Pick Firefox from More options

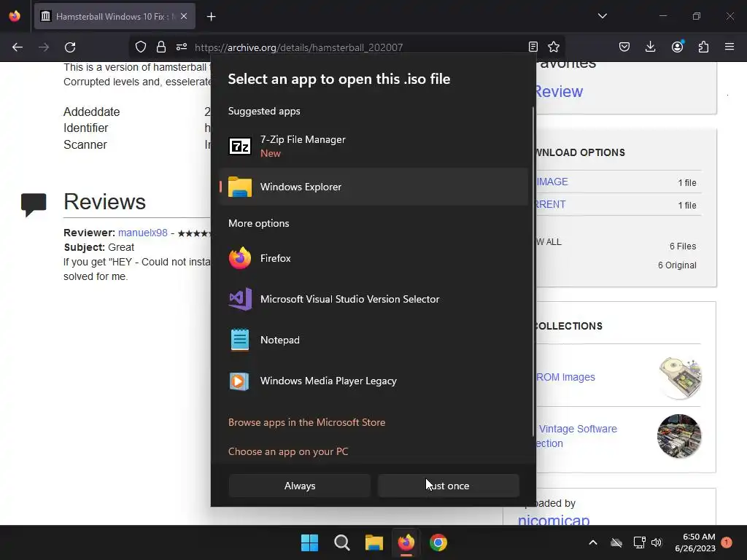[373, 258]
